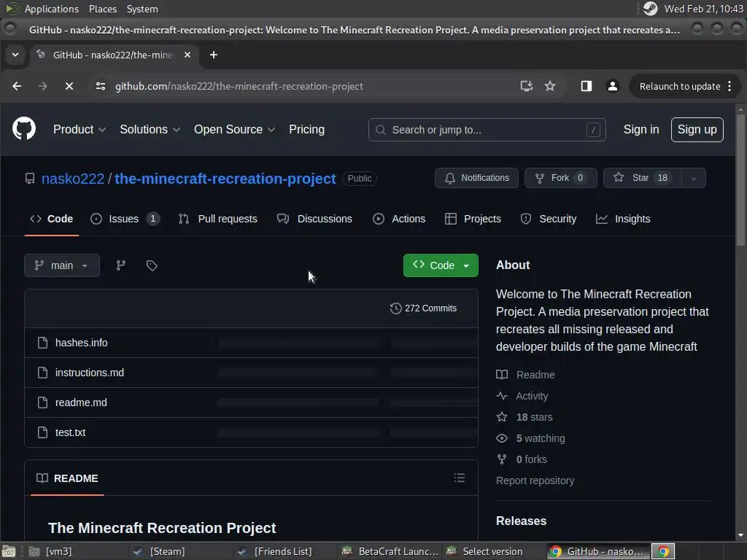This screenshot has width=747, height=560.
Task: Expand the Product menu
Action: (80, 129)
